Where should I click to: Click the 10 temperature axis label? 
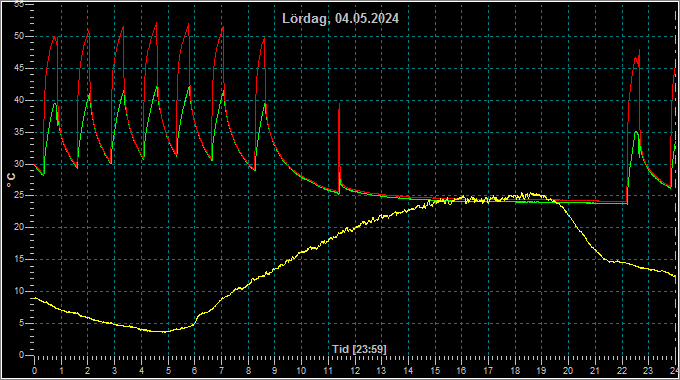tap(19, 291)
